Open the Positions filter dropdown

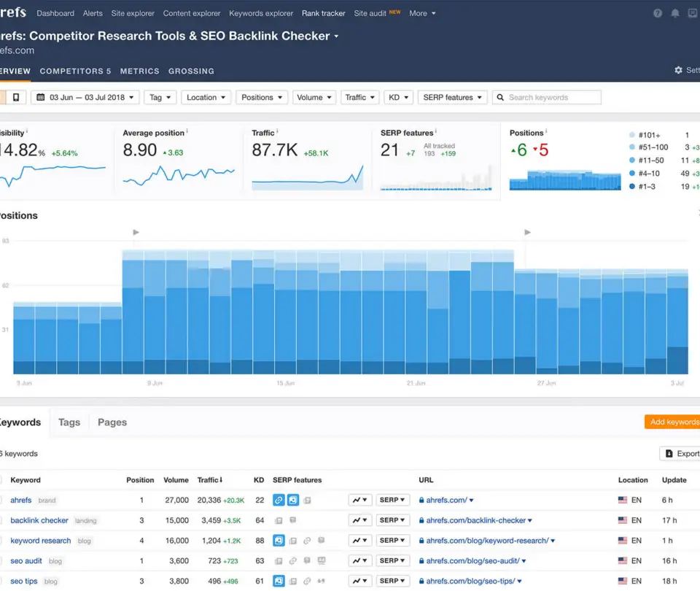(x=262, y=97)
